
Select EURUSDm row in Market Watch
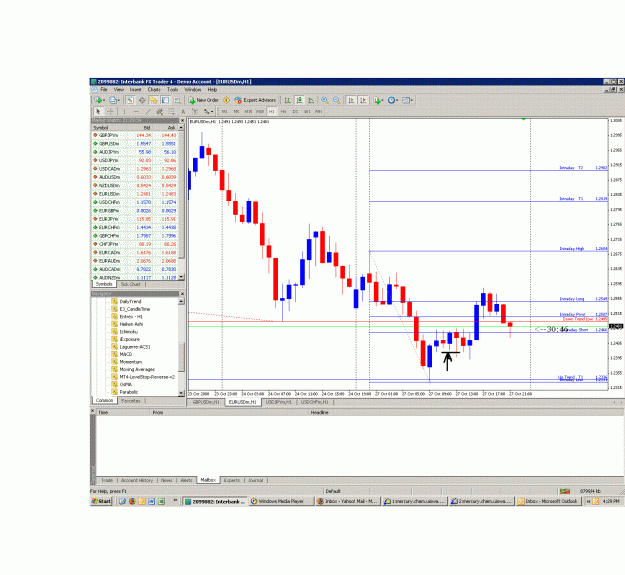click(135, 194)
